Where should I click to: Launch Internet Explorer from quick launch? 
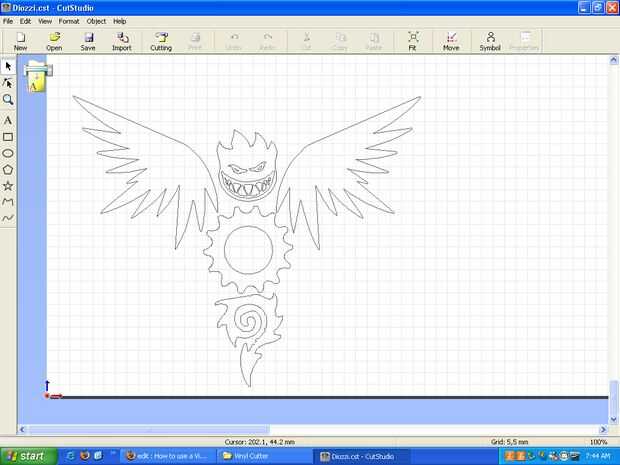coord(70,456)
